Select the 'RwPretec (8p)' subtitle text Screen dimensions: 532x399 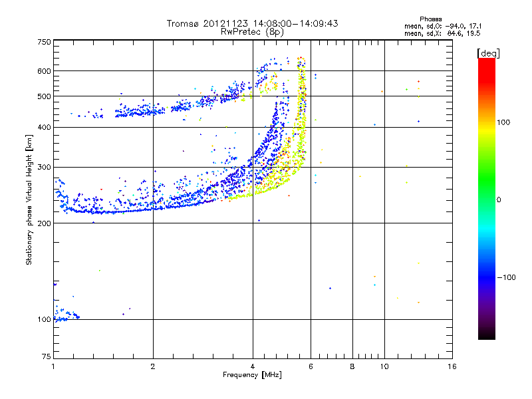point(253,32)
